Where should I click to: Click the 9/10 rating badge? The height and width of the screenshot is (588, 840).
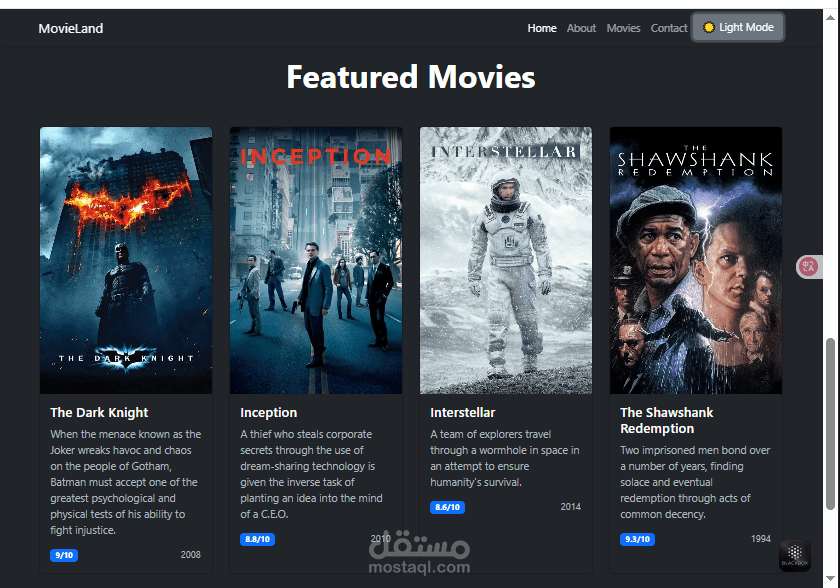tap(64, 555)
